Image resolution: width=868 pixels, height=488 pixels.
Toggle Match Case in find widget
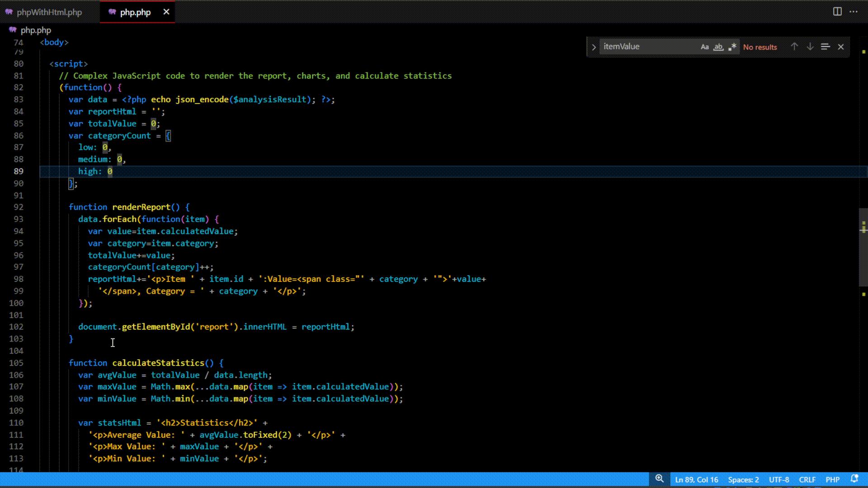704,47
